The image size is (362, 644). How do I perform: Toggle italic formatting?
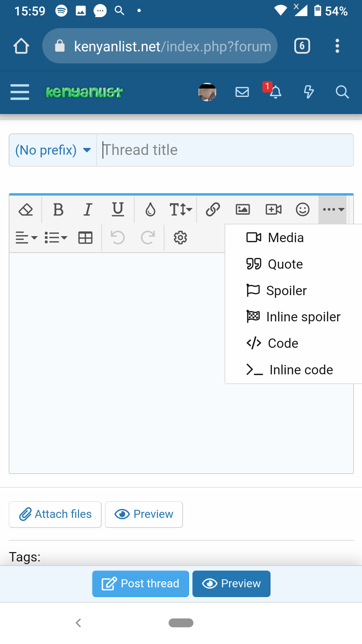pos(88,210)
